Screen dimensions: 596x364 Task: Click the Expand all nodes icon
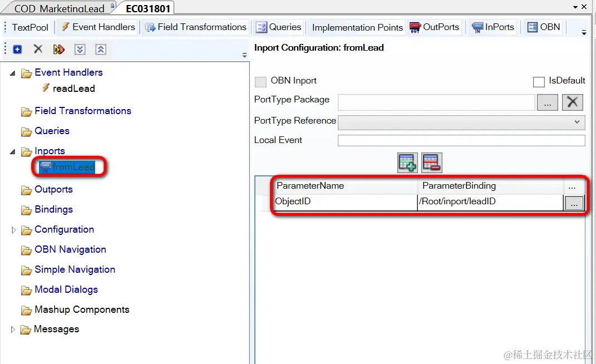(x=80, y=50)
